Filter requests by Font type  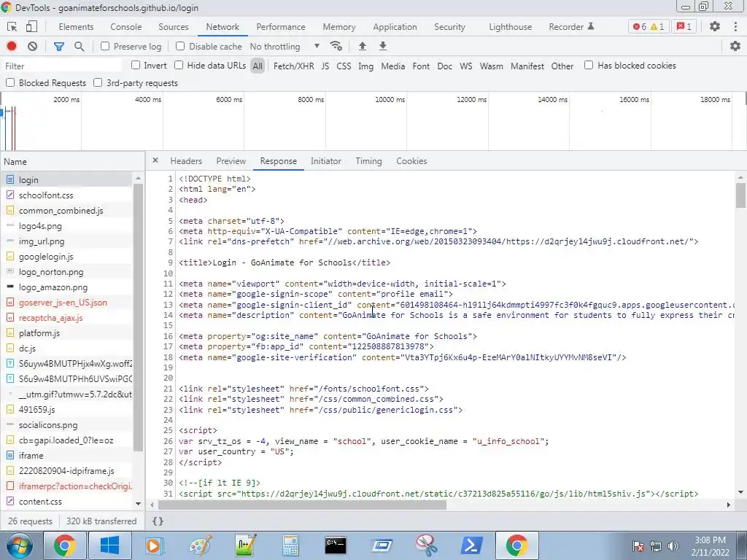coord(421,66)
